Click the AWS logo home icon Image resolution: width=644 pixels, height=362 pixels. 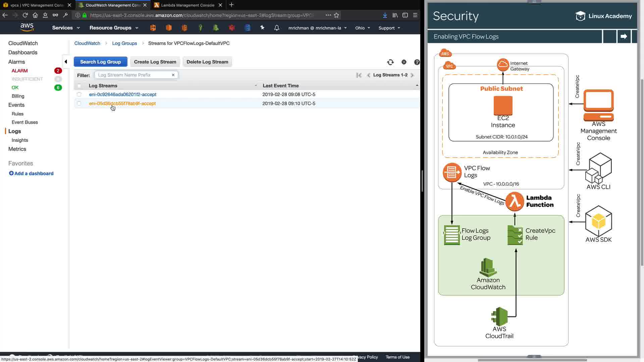[27, 27]
